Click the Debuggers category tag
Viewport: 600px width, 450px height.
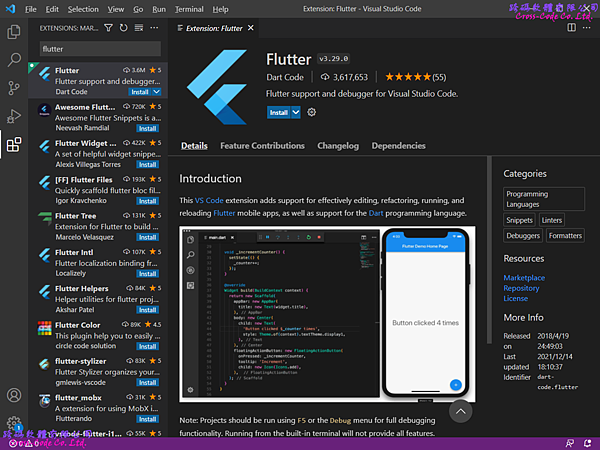pyautogui.click(x=523, y=236)
